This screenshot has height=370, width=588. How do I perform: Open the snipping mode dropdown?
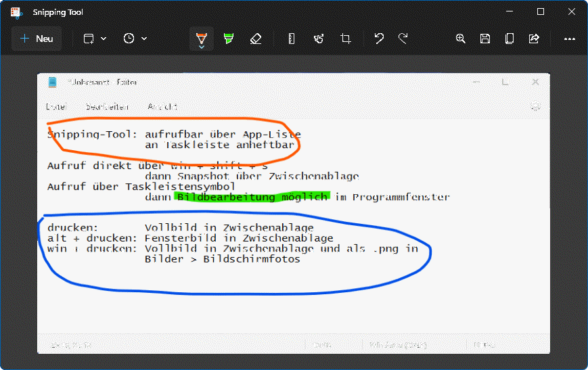click(x=95, y=39)
